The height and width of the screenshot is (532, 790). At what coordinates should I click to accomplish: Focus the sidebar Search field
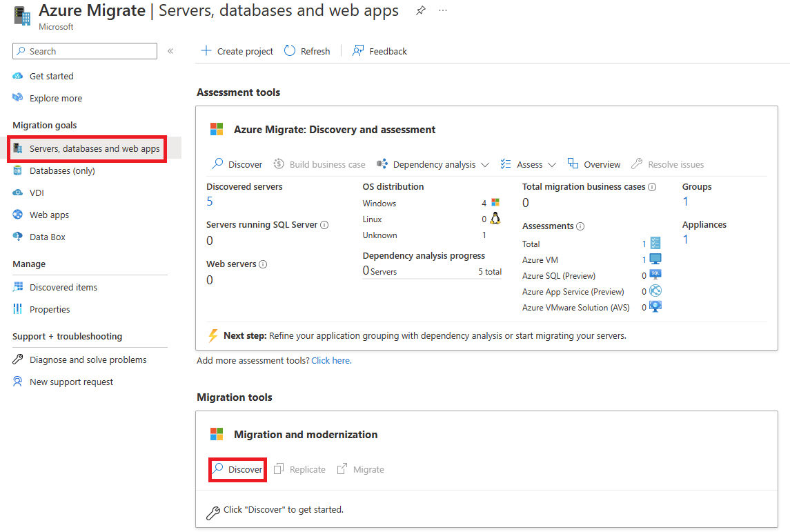(x=85, y=51)
